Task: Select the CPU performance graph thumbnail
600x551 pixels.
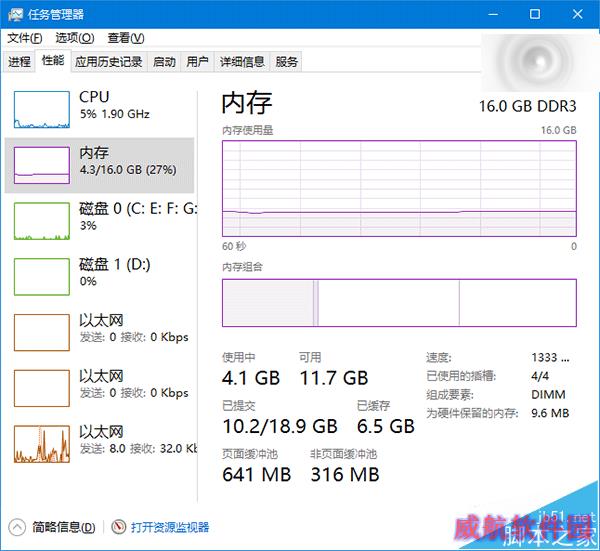Action: click(x=42, y=109)
